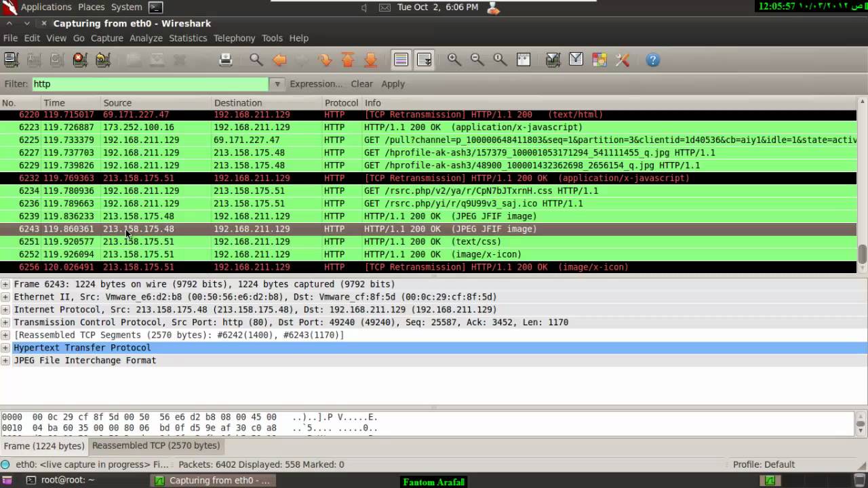This screenshot has height=488, width=868.
Task: Open the Capture menu
Action: [x=107, y=38]
